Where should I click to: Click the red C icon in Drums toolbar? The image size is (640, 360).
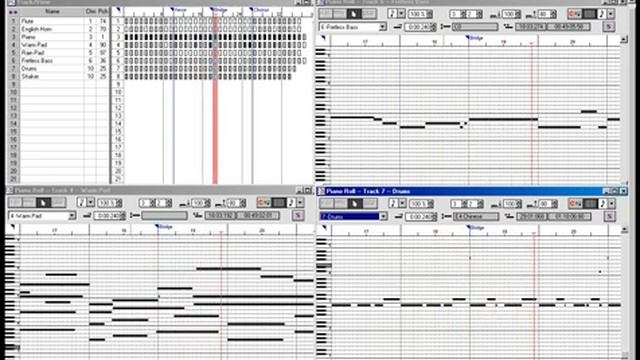575,203
